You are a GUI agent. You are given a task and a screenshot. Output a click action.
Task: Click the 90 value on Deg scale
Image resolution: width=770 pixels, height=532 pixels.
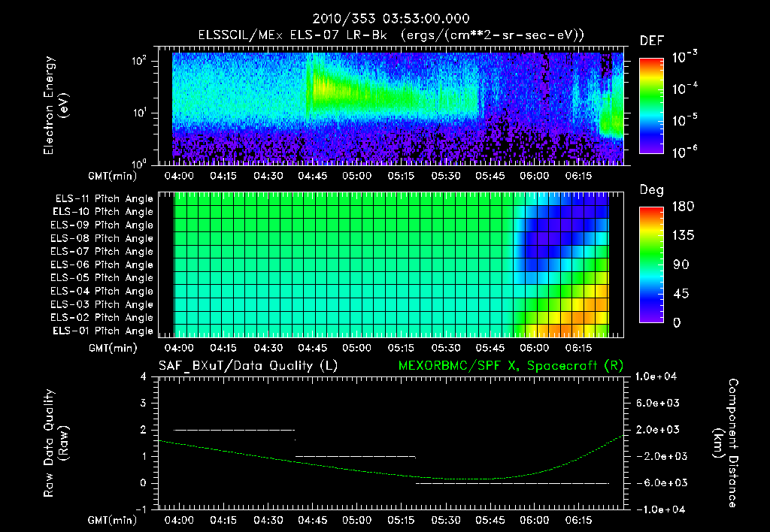681,264
